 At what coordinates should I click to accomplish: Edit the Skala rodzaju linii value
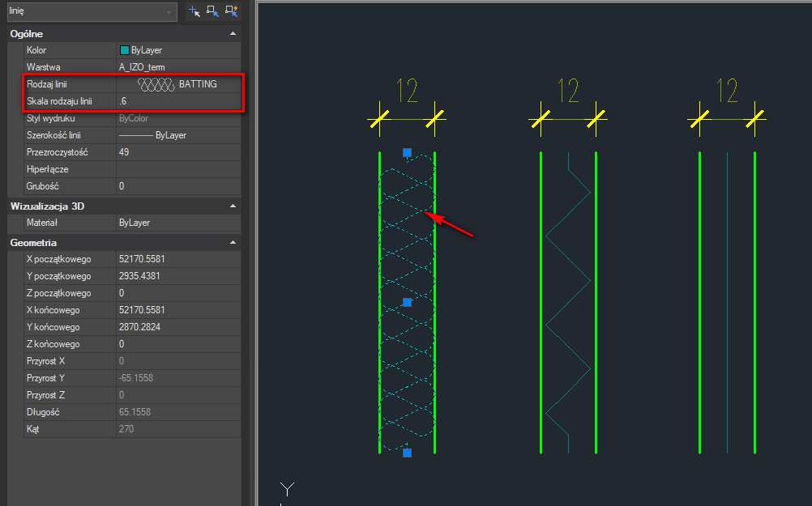[178, 101]
